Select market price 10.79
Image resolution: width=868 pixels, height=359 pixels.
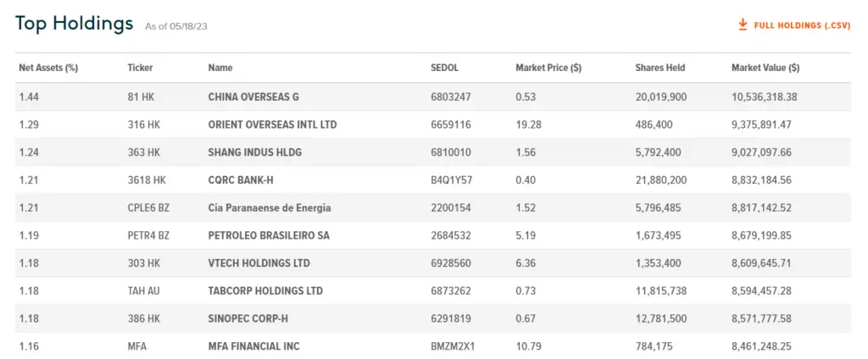(528, 346)
